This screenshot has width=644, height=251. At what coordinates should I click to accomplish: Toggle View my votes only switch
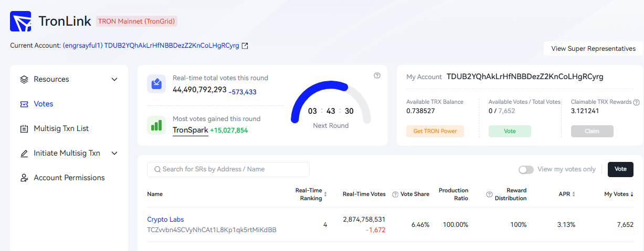[526, 170]
